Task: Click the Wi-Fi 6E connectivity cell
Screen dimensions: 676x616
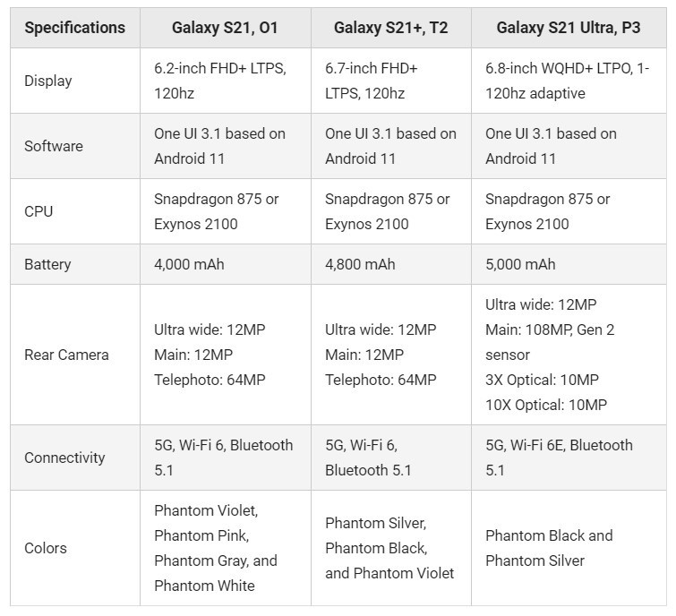Action: [559, 458]
